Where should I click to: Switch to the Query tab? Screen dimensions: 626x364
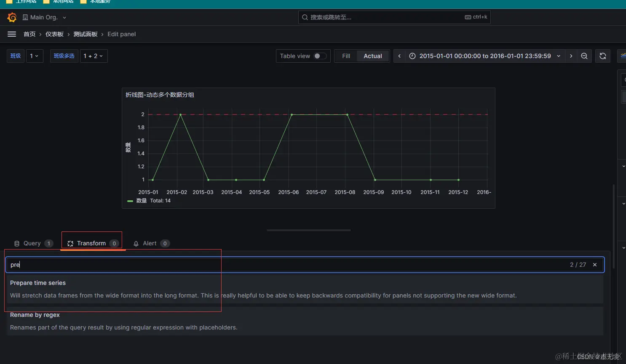coord(33,243)
